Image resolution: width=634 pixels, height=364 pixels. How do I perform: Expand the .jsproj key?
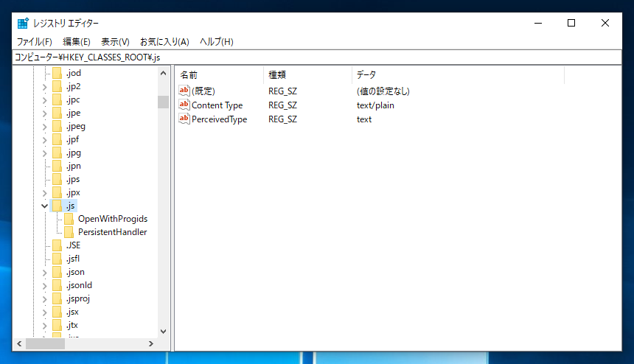(x=44, y=299)
